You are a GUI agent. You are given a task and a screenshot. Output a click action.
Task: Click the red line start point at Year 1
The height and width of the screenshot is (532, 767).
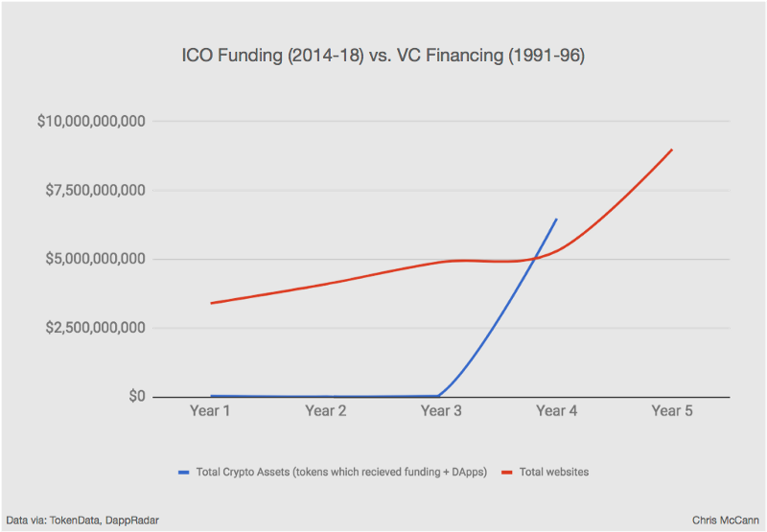point(211,303)
